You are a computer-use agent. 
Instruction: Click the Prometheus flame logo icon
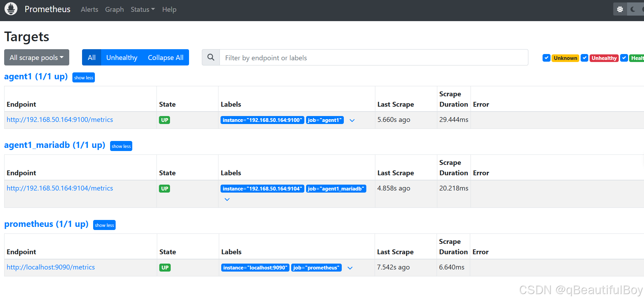pos(11,9)
